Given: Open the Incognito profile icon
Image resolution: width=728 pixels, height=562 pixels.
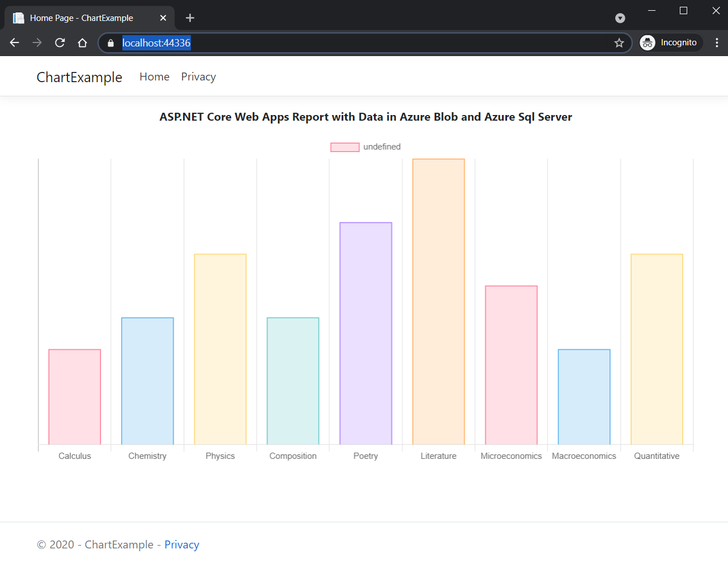Looking at the screenshot, I should click(x=647, y=42).
